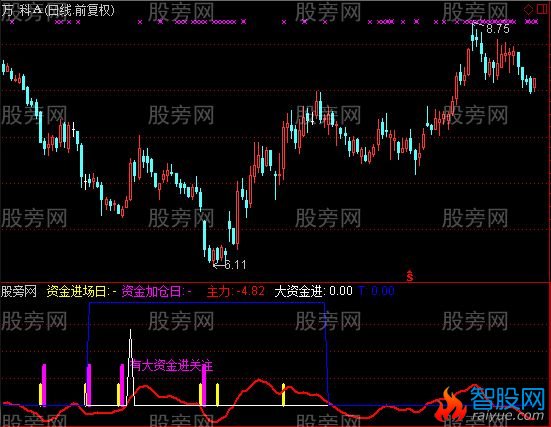Viewport: 551px width, 427px height.
Task: Click the red diamond icon at chart corner
Action: pyautogui.click(x=528, y=9)
